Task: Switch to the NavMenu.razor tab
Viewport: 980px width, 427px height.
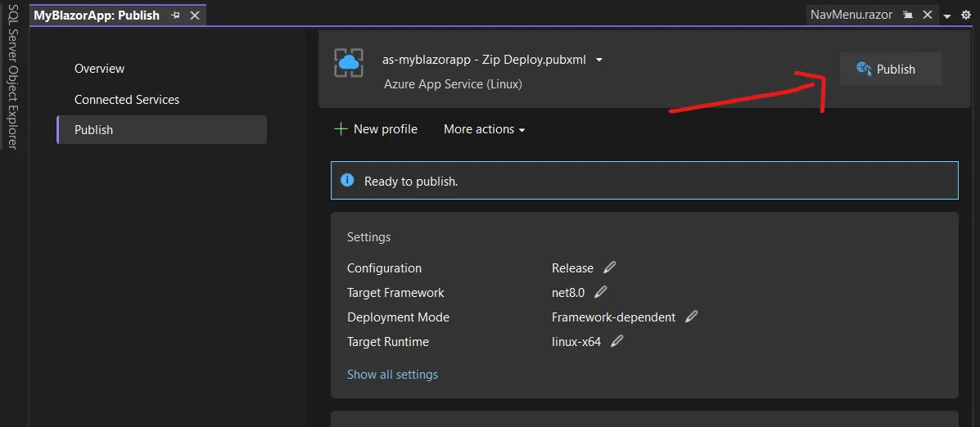Action: click(x=851, y=15)
